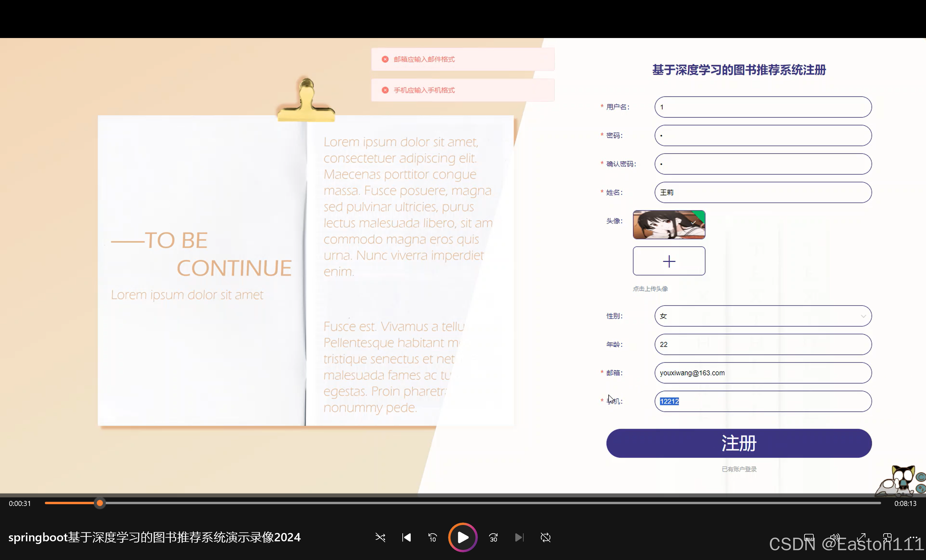
Task: Click the volume speaker icon
Action: point(835,537)
